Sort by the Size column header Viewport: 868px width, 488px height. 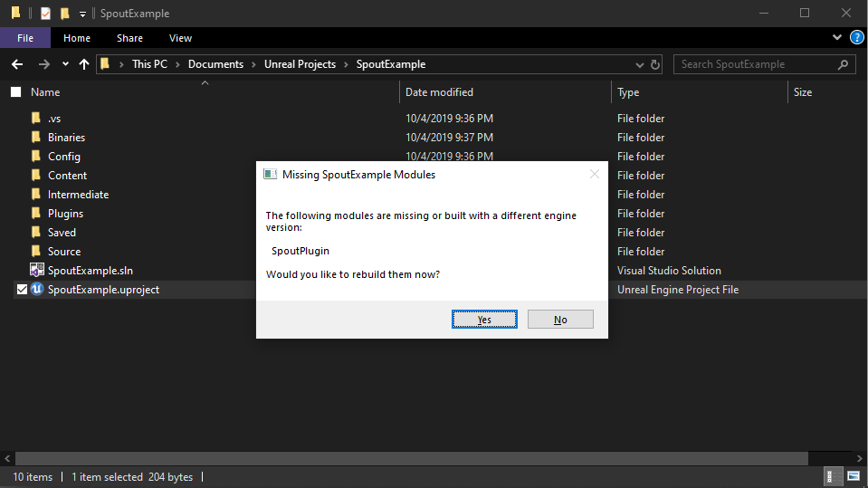(803, 92)
